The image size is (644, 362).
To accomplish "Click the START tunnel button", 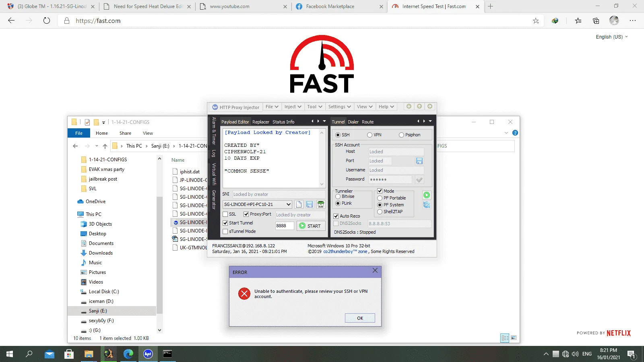I will [311, 226].
